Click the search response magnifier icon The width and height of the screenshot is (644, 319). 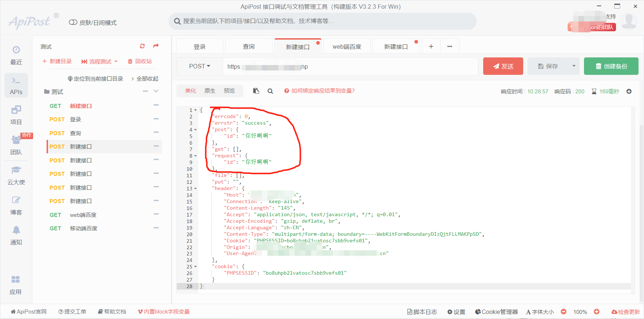270,91
